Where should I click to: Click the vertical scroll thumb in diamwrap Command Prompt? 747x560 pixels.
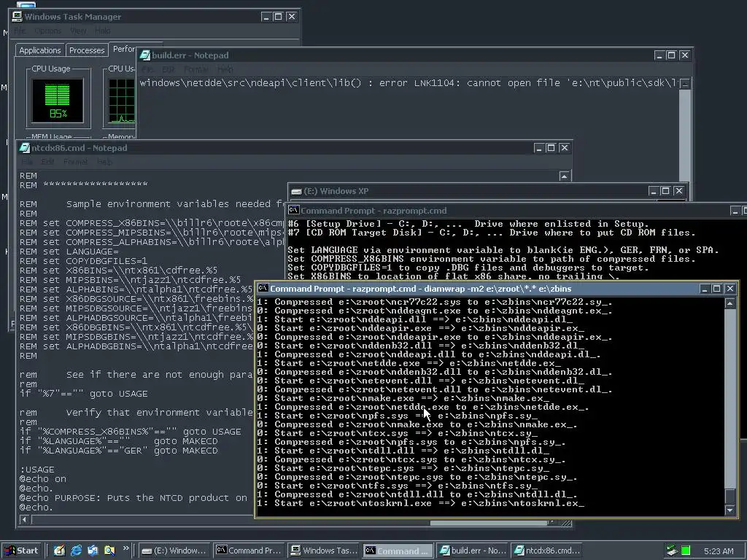point(729,495)
